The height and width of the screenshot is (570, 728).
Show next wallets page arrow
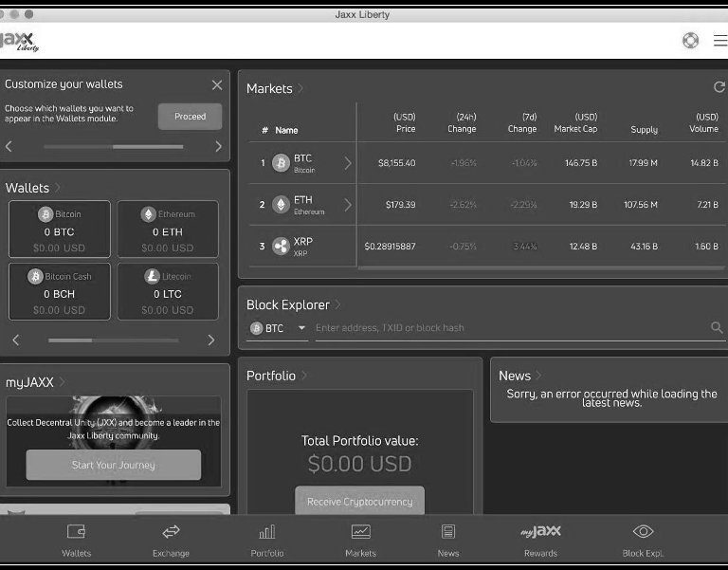(x=211, y=340)
